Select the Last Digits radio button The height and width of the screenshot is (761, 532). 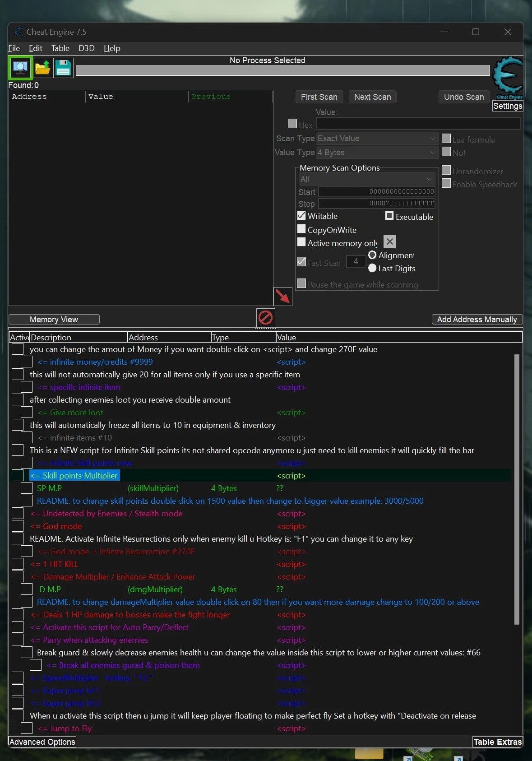pyautogui.click(x=372, y=268)
